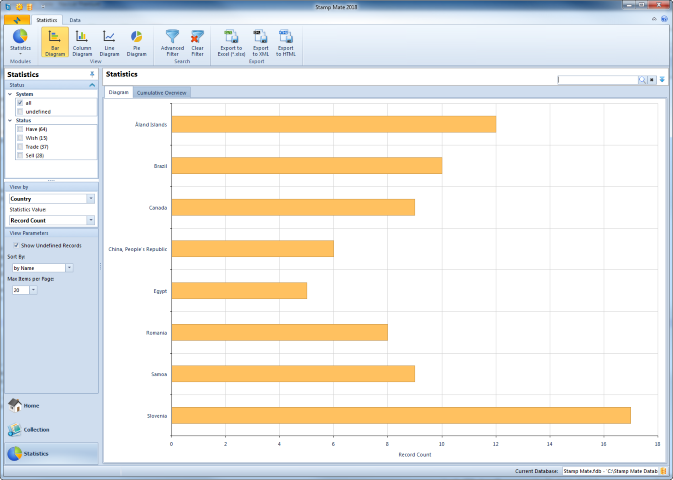Open the Sort By 'by Name' dropdown
The height and width of the screenshot is (480, 673).
[69, 268]
